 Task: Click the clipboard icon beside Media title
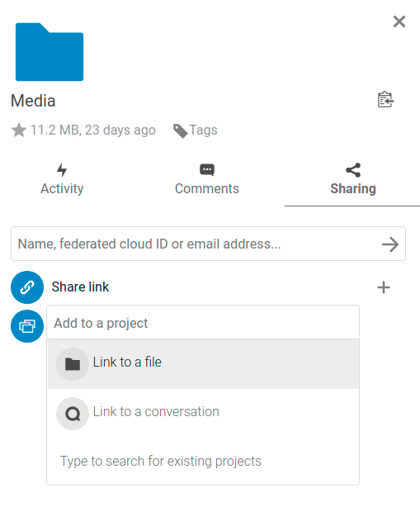coord(385,100)
